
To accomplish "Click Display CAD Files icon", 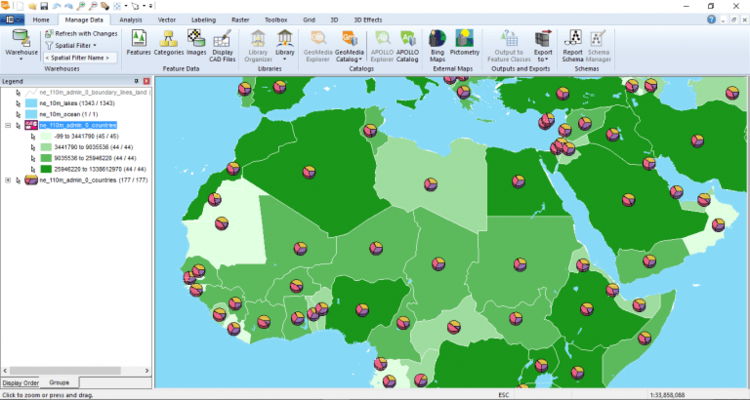I will tap(223, 43).
